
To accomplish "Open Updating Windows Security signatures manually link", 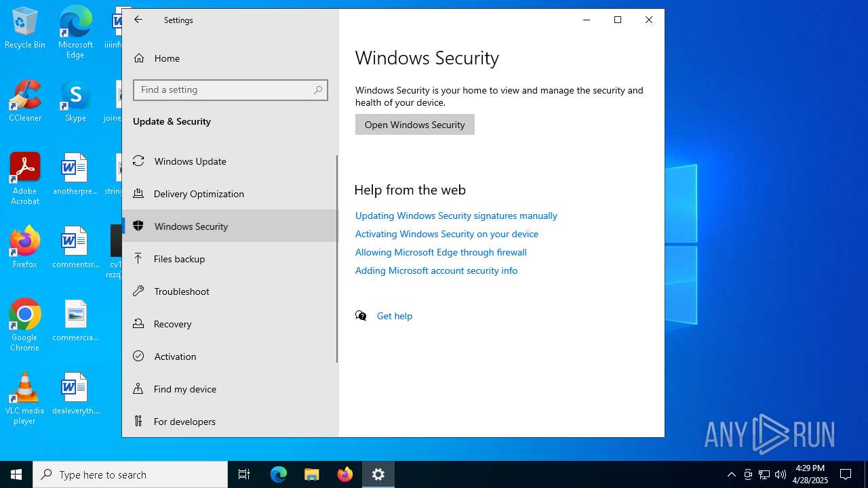I will [x=456, y=216].
